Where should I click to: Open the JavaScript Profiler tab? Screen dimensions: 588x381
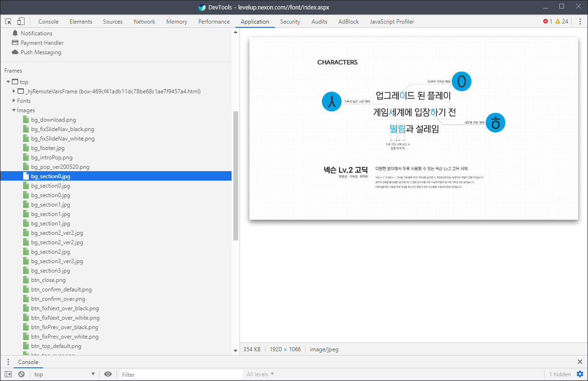coord(392,22)
